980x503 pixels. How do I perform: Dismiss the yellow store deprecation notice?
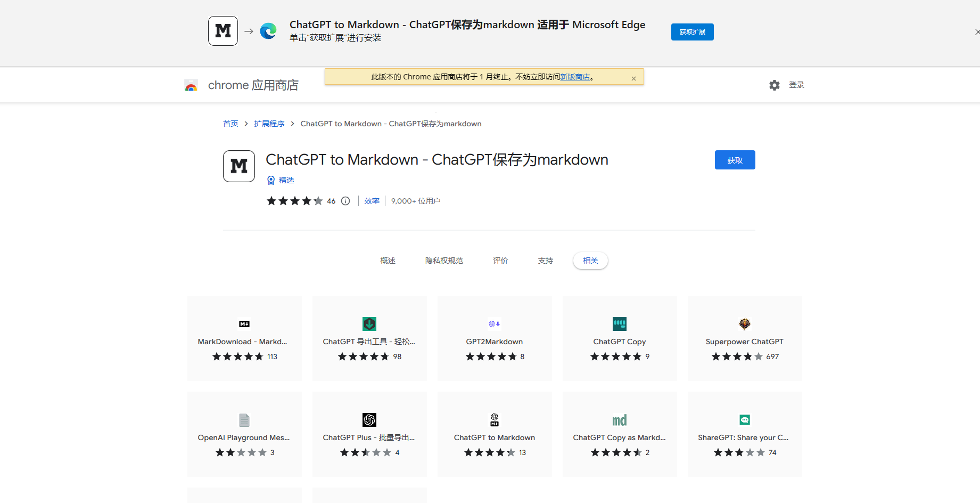point(633,78)
